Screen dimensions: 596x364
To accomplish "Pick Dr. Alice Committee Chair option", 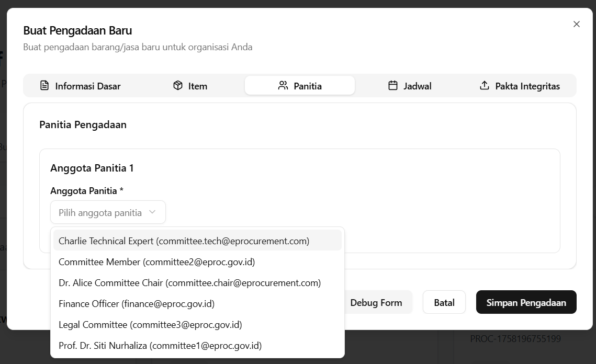I will click(x=189, y=283).
